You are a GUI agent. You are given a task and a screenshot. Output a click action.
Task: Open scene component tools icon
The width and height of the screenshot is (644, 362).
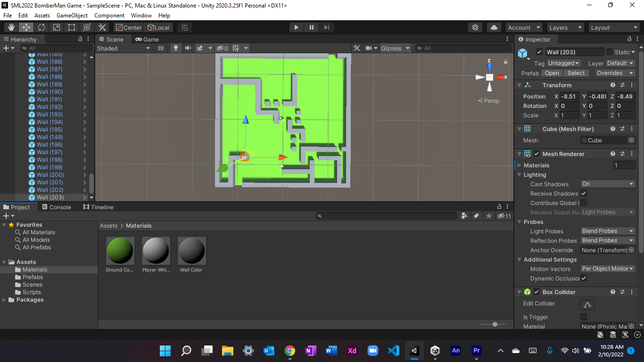point(357,48)
